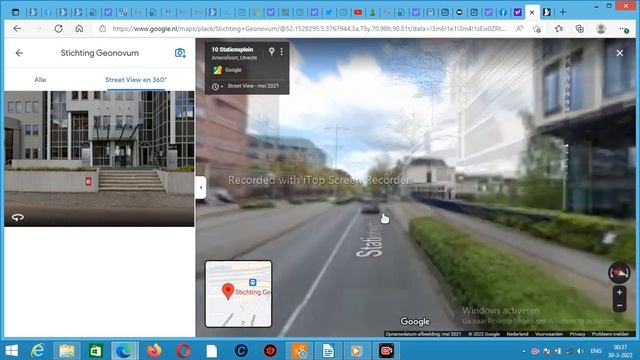Go to the browser home page
The width and height of the screenshot is (640, 360).
(x=79, y=29)
